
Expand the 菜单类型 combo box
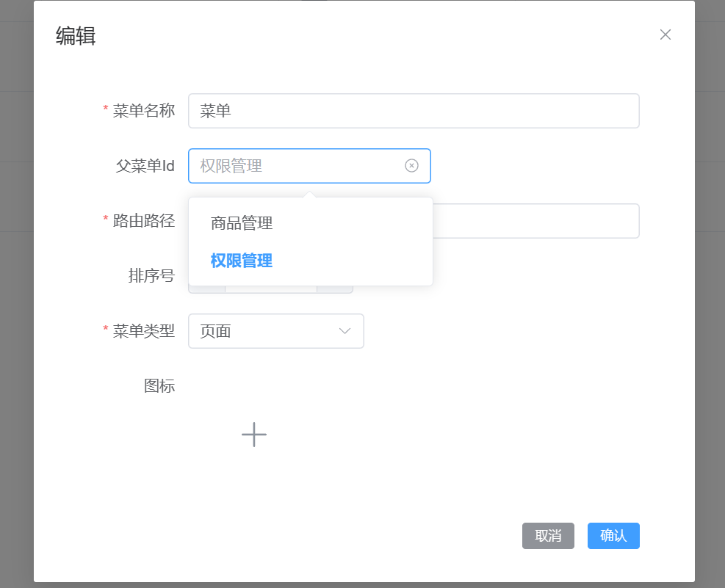[276, 331]
